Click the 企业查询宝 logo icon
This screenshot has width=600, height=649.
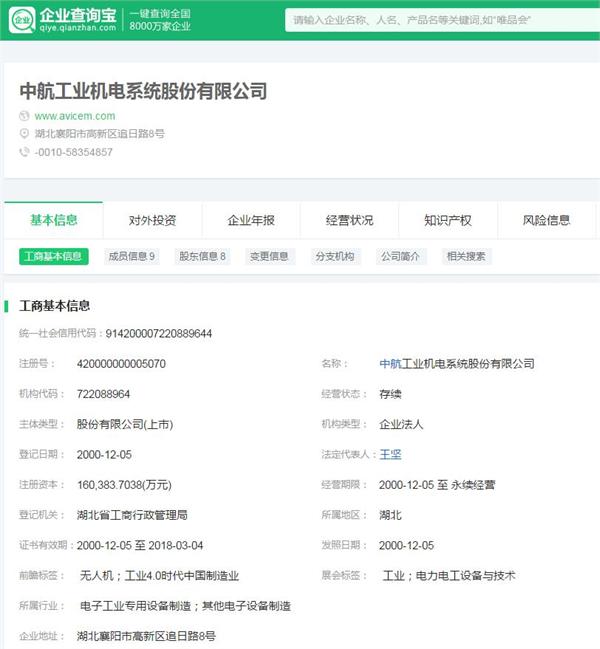tap(22, 19)
